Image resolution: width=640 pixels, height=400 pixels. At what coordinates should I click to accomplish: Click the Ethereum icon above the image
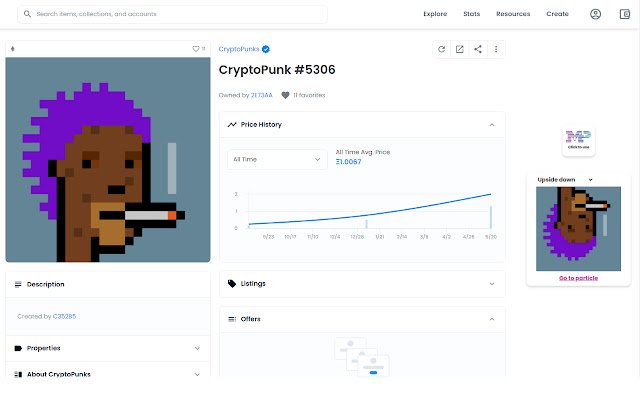pyautogui.click(x=13, y=49)
